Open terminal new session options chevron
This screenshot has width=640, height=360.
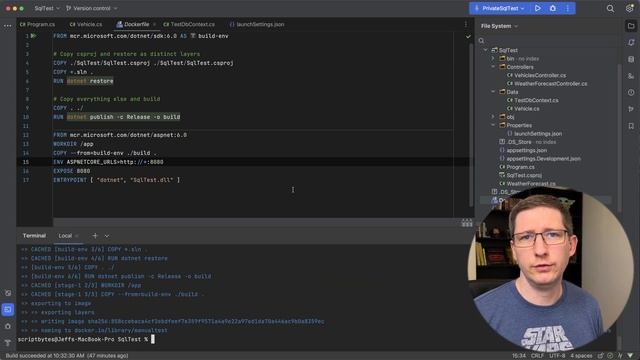coord(107,236)
